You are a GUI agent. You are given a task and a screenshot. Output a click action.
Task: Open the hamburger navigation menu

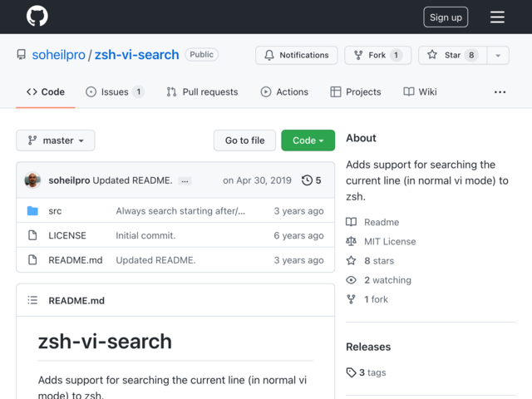497,17
